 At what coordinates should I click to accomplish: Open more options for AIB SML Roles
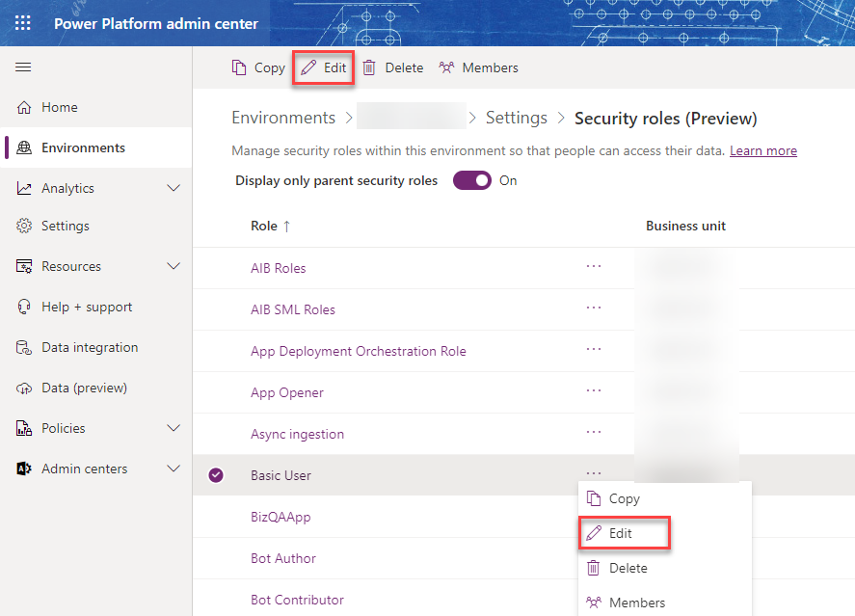[x=593, y=308]
